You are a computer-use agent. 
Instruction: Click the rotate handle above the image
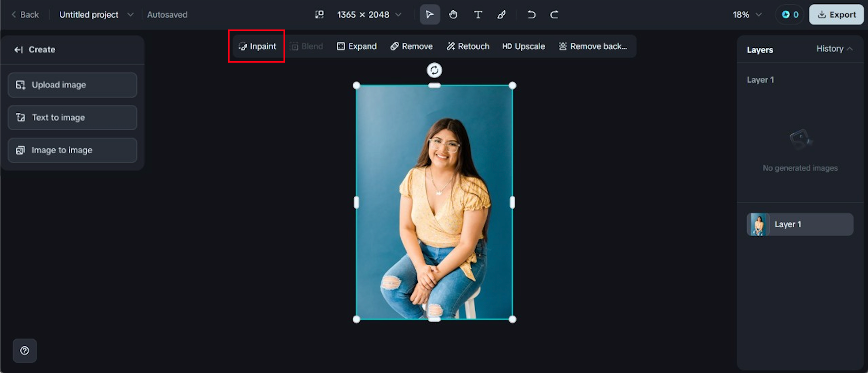coord(434,70)
